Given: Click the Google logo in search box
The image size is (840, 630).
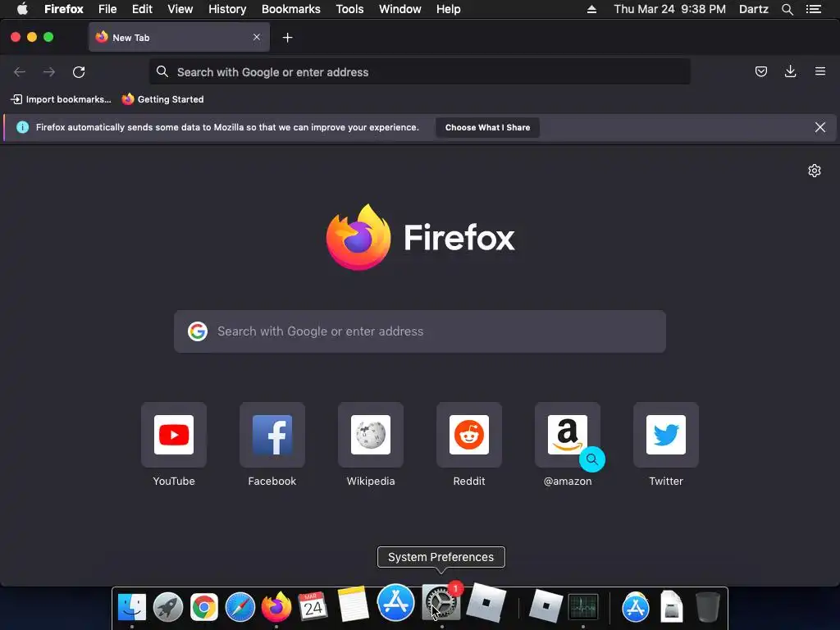Looking at the screenshot, I should click(198, 331).
